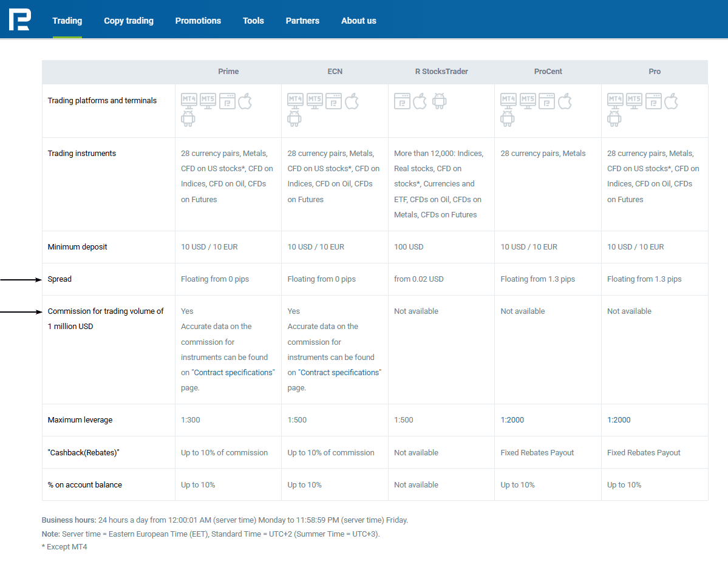Click 1:300 leverage value for Prime
728x567 pixels.
tap(191, 420)
